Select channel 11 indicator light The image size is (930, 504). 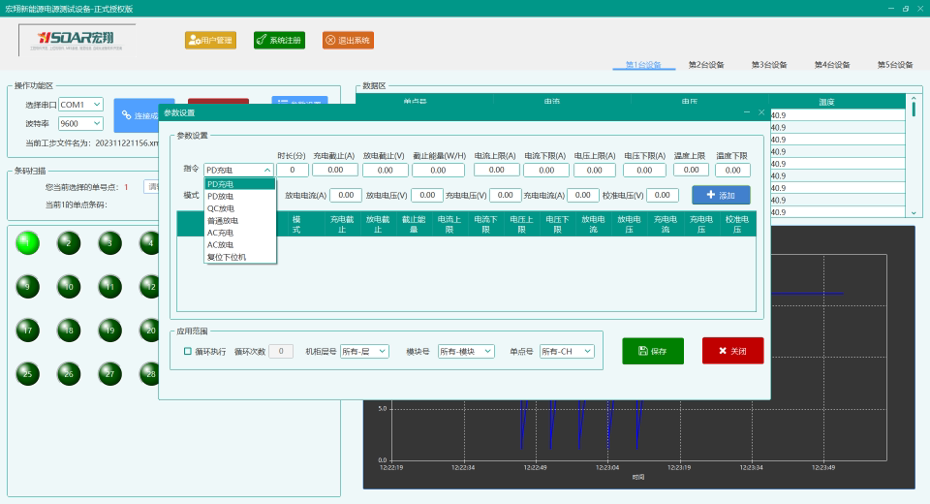(x=110, y=287)
